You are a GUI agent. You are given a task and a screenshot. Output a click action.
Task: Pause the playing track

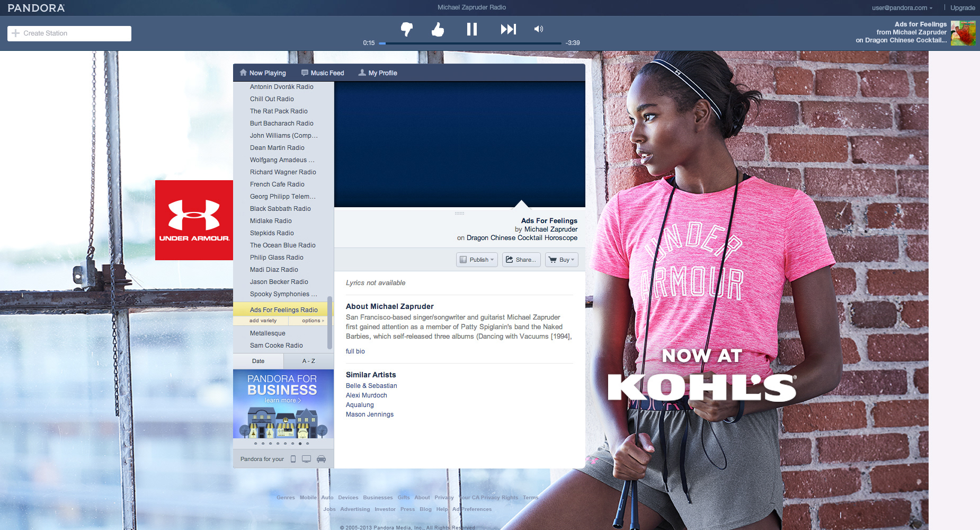tap(471, 29)
